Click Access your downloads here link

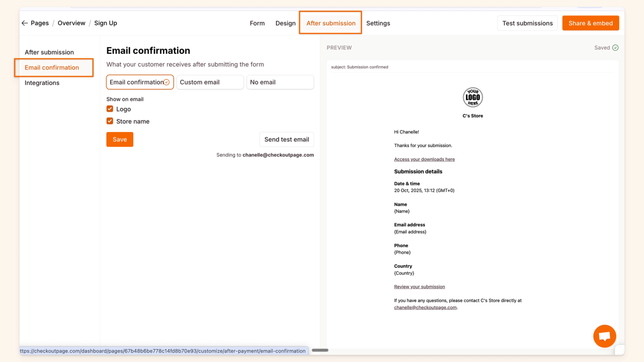(x=424, y=159)
